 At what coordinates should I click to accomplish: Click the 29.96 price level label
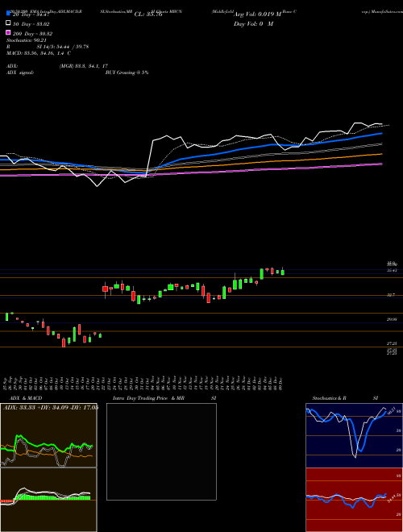tap(392, 319)
